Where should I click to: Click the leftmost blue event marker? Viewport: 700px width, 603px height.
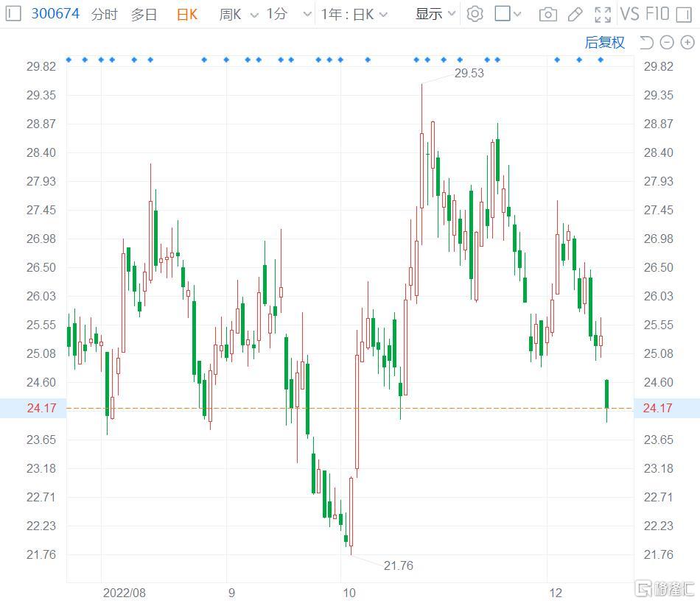(69, 60)
